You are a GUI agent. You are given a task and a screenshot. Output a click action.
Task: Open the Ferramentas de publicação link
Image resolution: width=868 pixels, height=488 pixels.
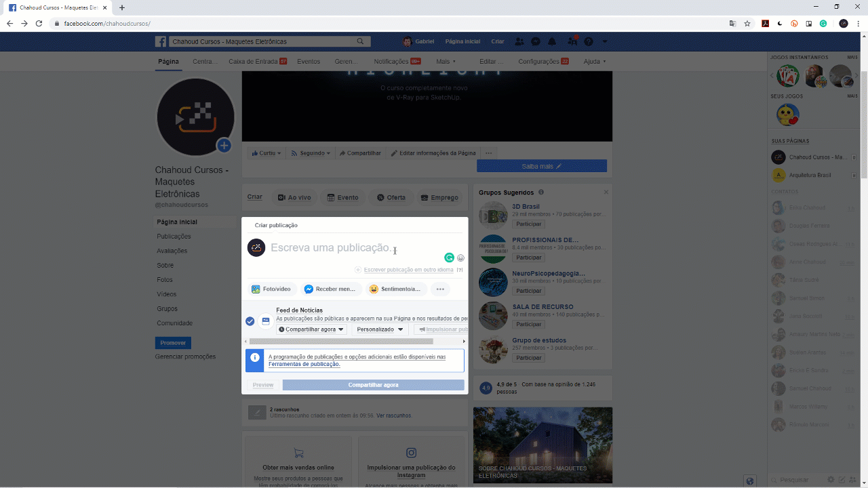(x=304, y=364)
